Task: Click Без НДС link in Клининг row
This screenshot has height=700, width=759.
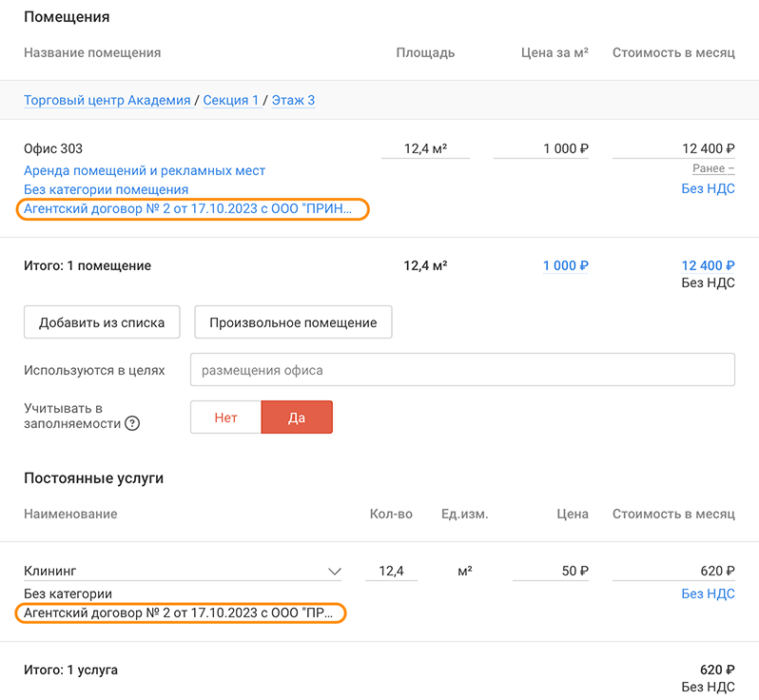Action: (708, 593)
